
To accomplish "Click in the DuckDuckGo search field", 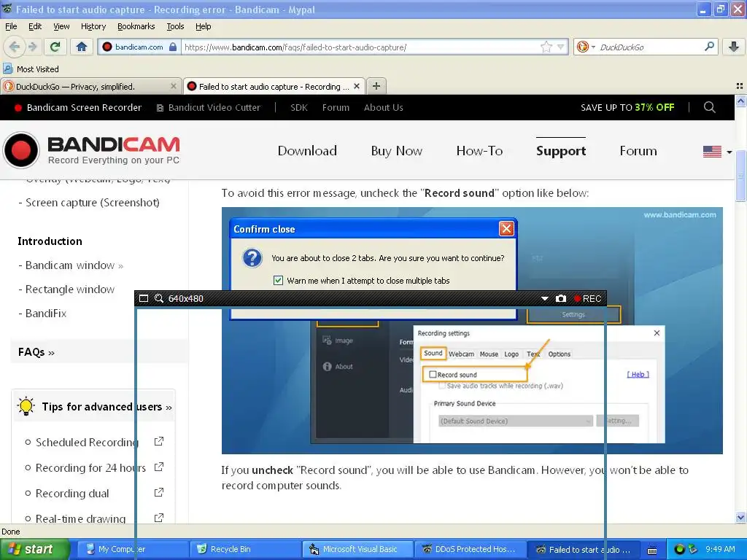I will click(x=650, y=47).
